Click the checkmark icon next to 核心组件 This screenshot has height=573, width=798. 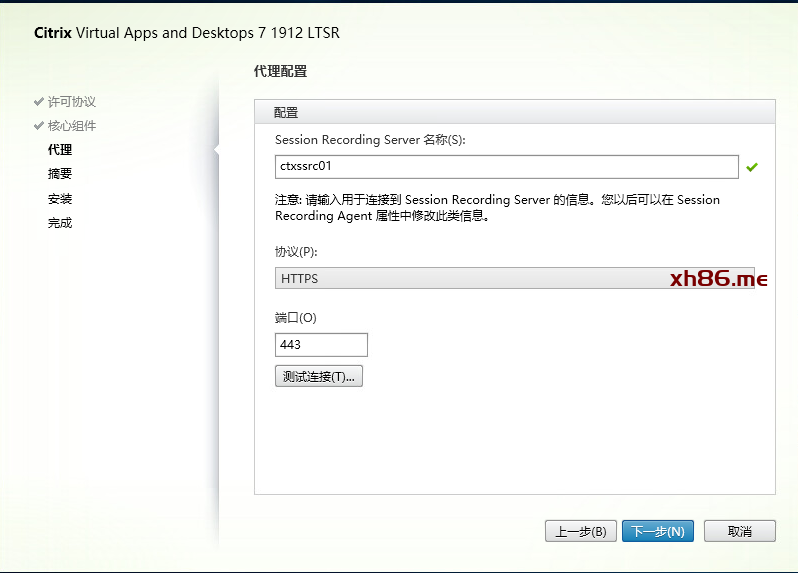tap(38, 126)
